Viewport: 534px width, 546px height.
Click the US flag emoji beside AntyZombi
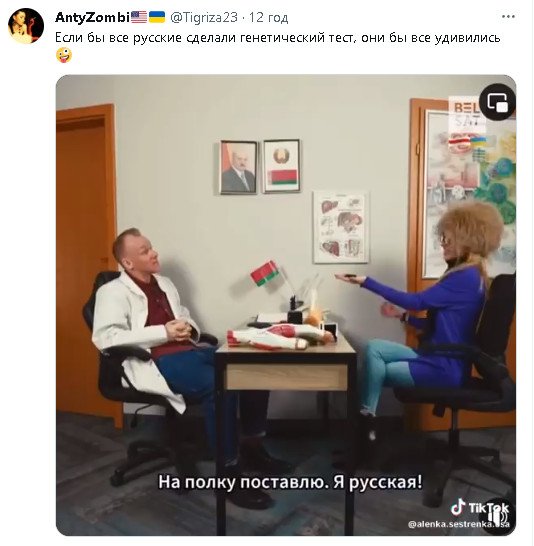click(139, 17)
